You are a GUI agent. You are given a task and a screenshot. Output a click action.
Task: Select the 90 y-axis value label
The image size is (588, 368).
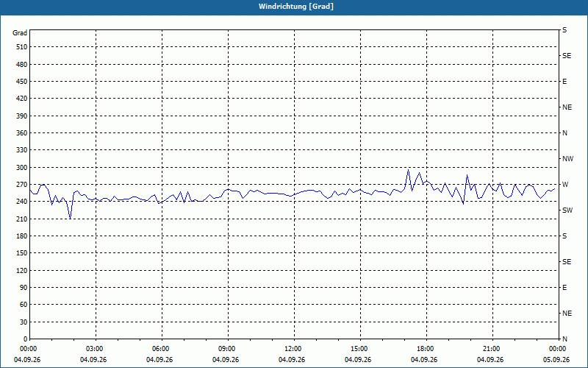24,287
